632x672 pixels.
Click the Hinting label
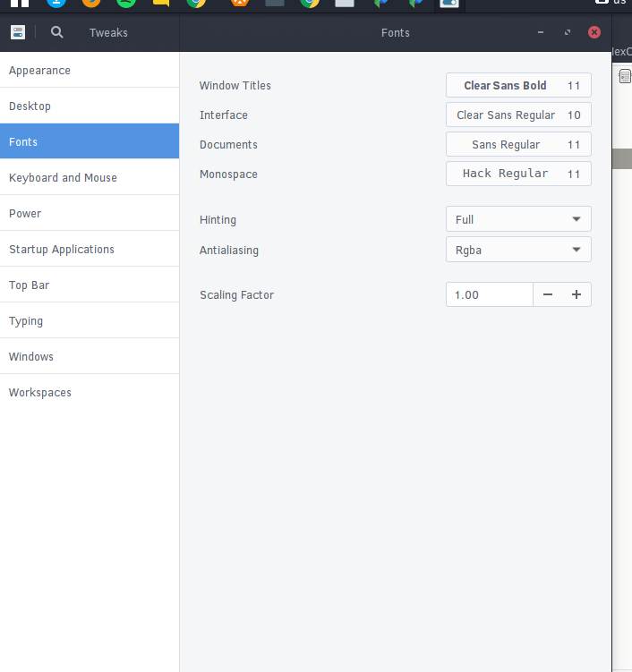click(218, 219)
